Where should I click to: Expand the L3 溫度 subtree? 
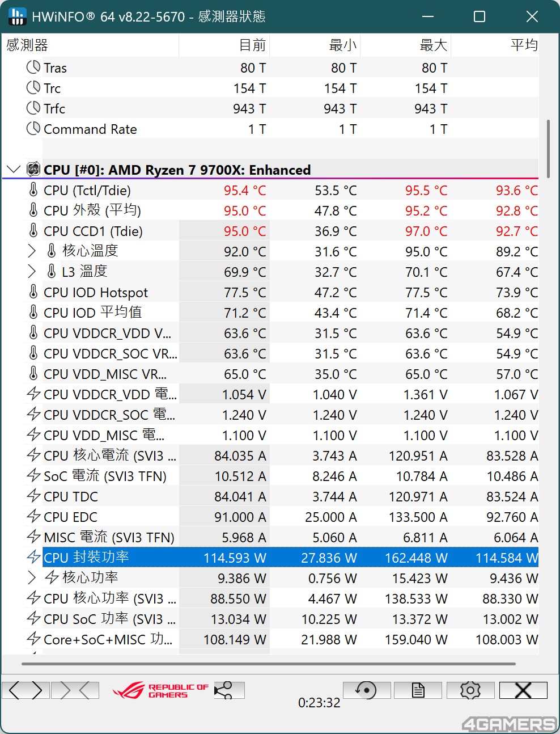coord(32,271)
